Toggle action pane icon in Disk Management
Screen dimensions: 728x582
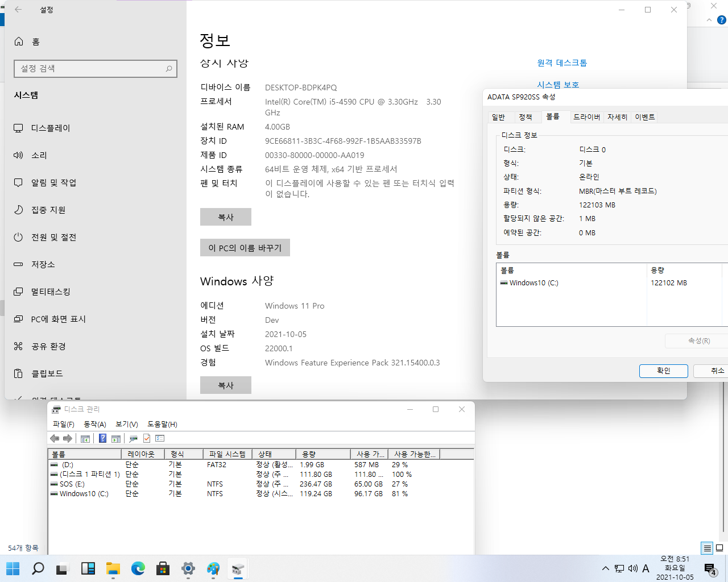coord(116,438)
